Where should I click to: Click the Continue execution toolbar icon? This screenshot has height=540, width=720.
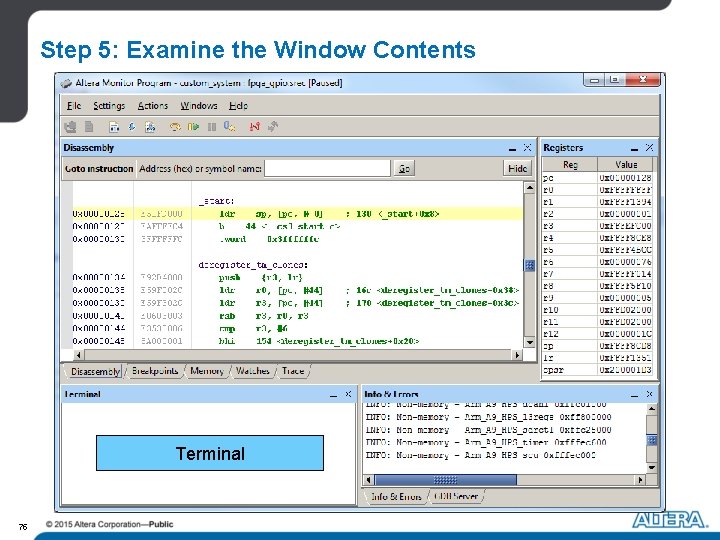click(193, 127)
